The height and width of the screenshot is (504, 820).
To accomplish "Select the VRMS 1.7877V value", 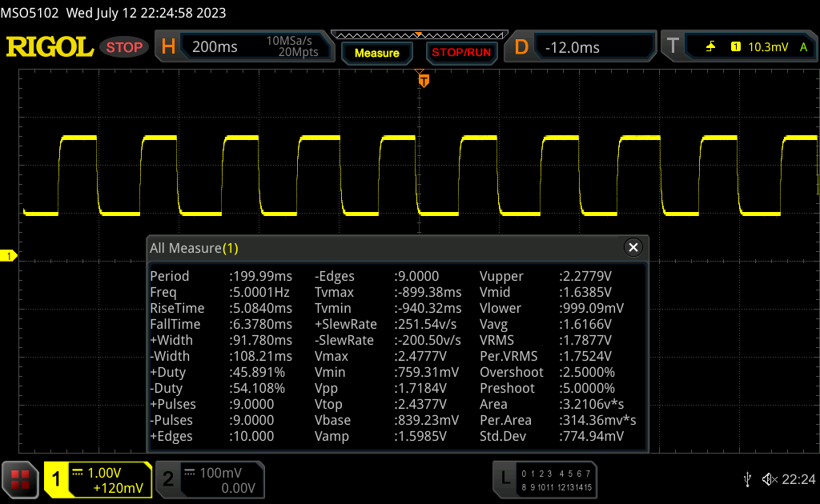I will click(x=585, y=340).
